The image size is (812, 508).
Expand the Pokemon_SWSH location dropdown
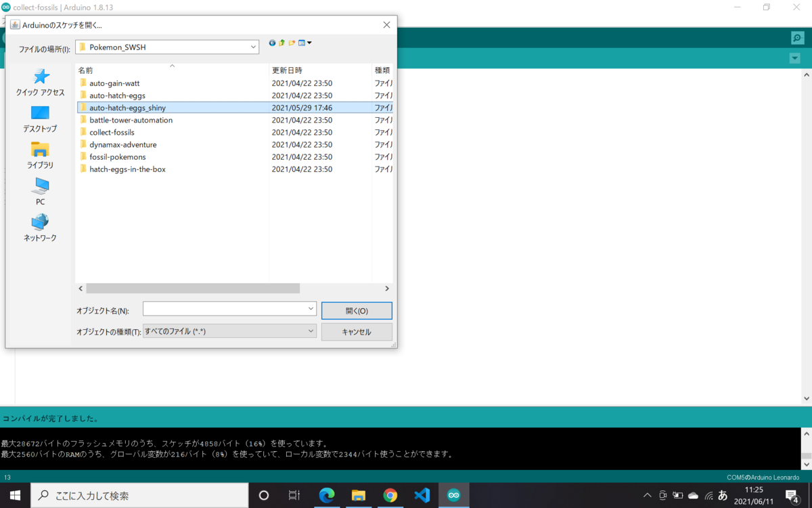pyautogui.click(x=253, y=47)
